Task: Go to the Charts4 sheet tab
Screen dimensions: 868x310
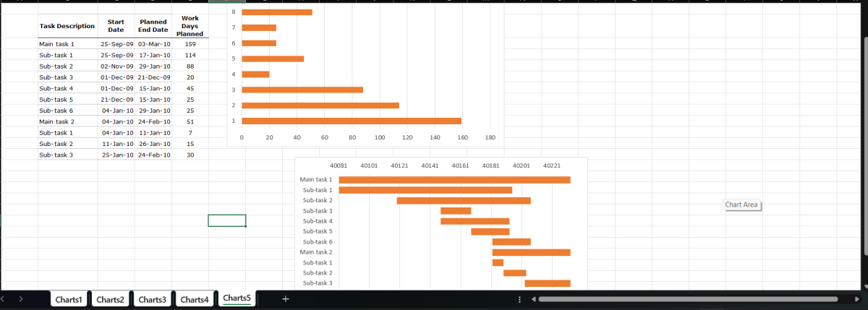Action: (x=195, y=299)
